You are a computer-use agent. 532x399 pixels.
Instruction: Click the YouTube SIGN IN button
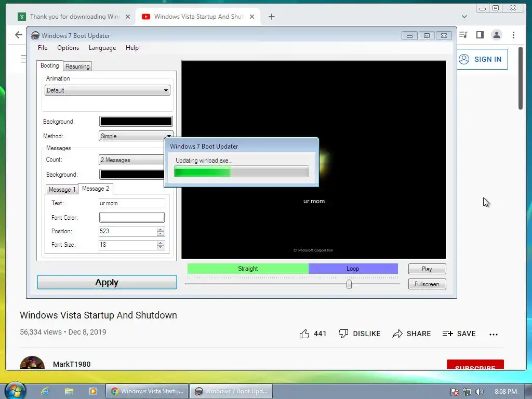click(x=482, y=59)
